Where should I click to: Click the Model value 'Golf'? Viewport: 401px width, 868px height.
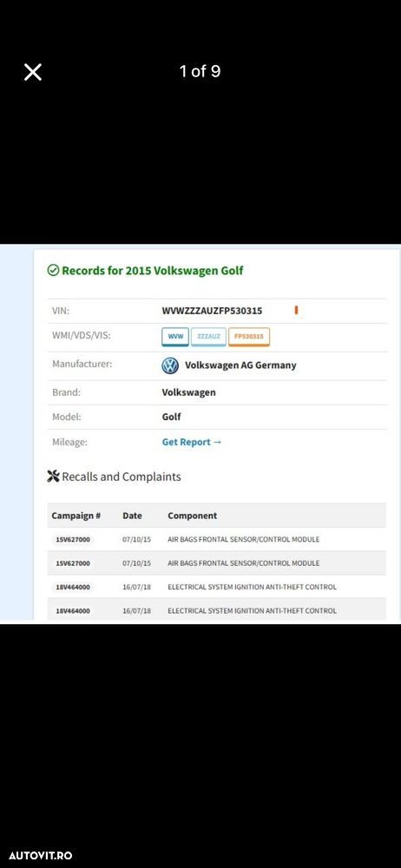point(172,417)
